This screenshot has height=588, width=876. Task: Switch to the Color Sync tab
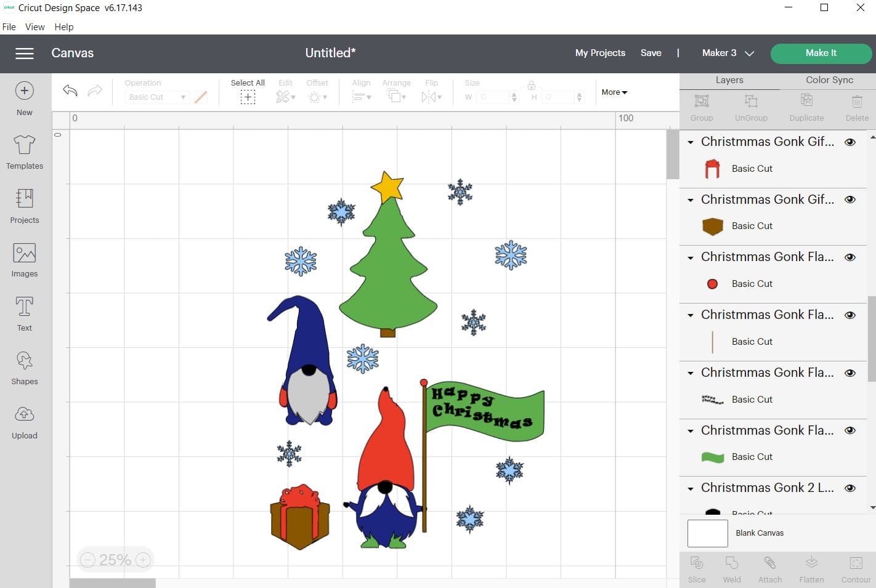click(x=829, y=80)
